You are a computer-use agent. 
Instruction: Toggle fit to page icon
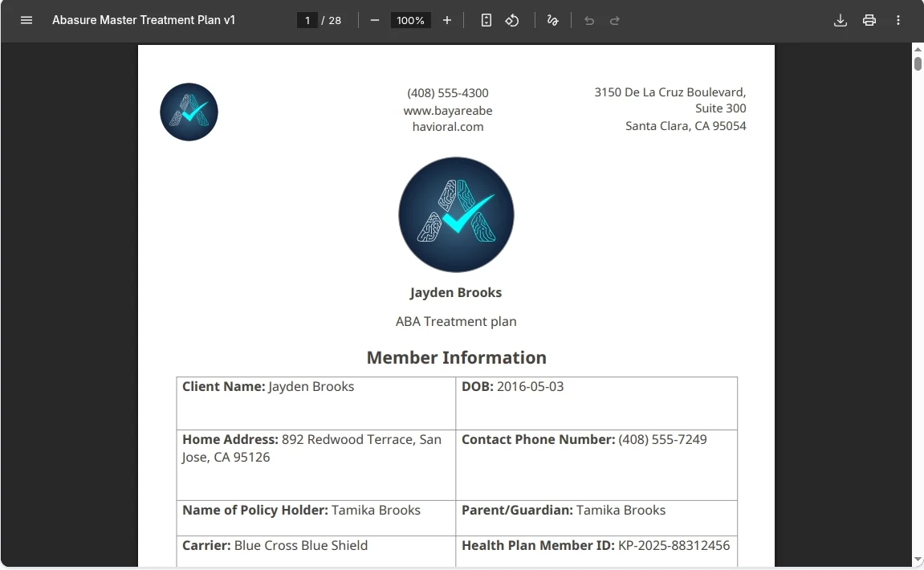click(486, 20)
